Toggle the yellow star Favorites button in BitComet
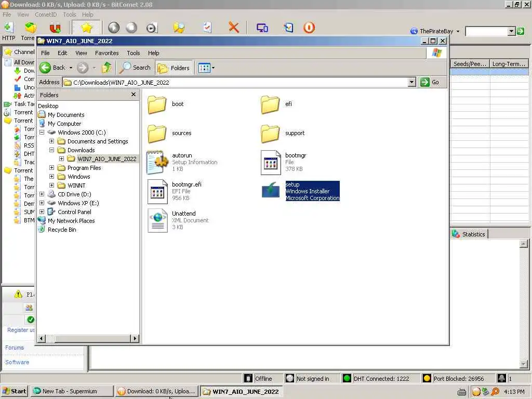 (x=86, y=28)
